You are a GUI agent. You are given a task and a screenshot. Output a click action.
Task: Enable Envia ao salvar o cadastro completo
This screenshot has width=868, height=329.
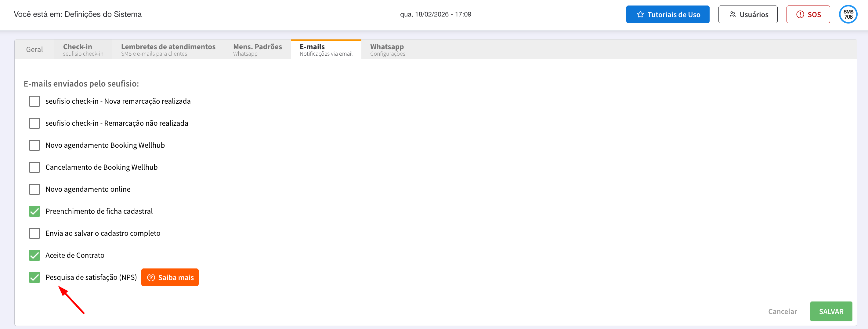point(34,233)
